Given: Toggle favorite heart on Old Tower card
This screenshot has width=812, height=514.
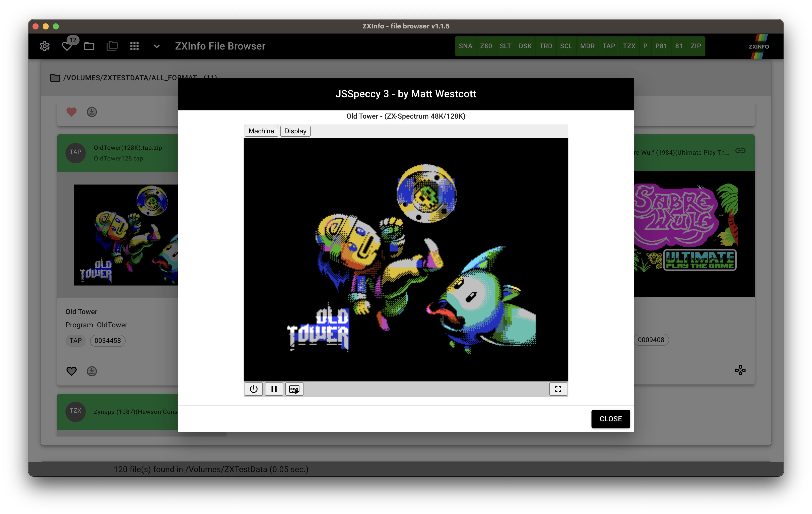Looking at the screenshot, I should coord(72,371).
